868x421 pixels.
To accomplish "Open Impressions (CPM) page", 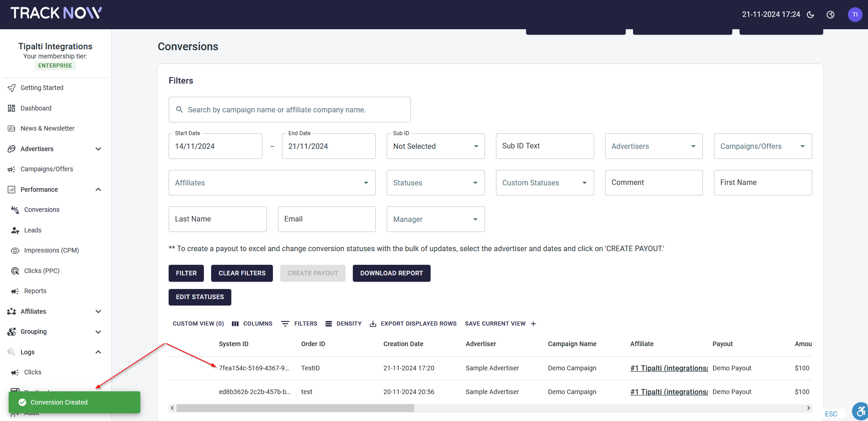I will [51, 250].
